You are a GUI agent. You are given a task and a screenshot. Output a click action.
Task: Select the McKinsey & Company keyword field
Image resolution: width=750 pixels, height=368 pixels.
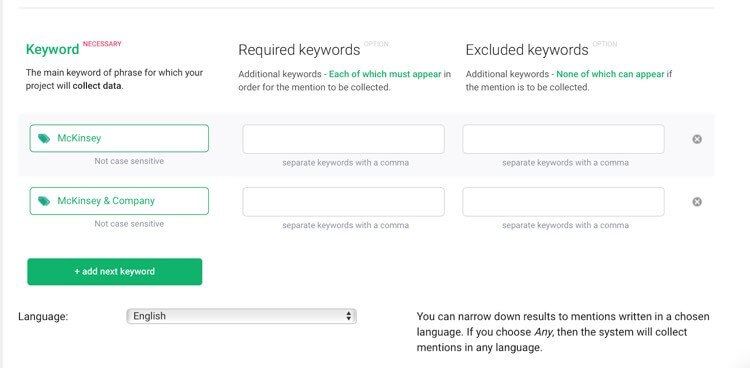pos(119,201)
